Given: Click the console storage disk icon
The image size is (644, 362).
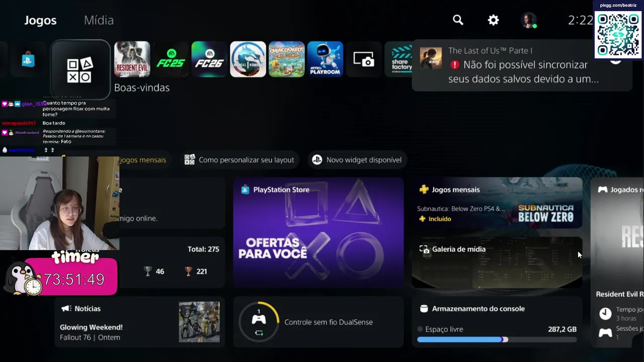Looking at the screenshot, I should coord(424,309).
